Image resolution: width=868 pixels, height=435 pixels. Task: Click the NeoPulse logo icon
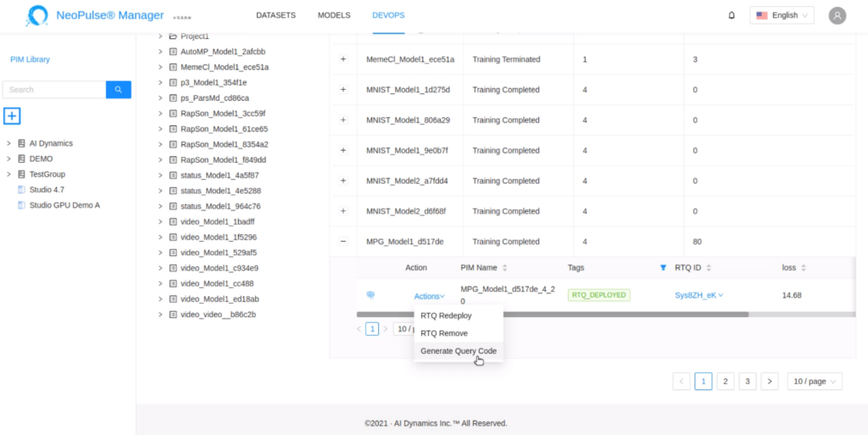[x=37, y=15]
